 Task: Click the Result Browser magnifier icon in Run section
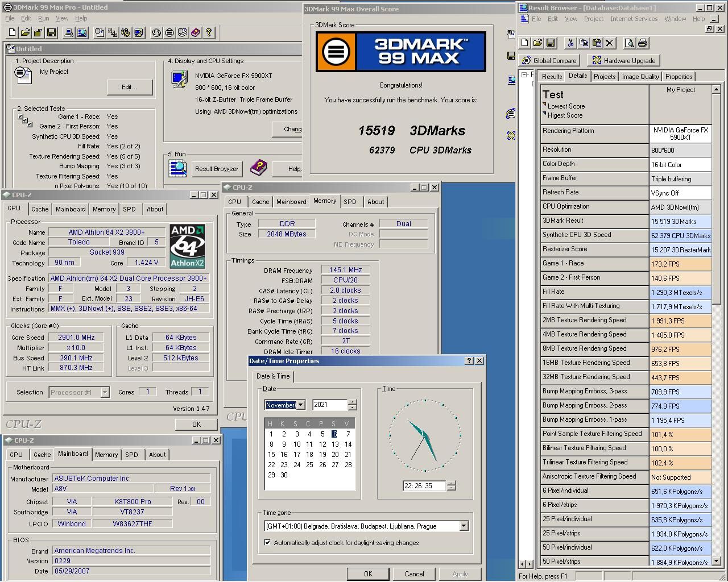click(x=178, y=168)
